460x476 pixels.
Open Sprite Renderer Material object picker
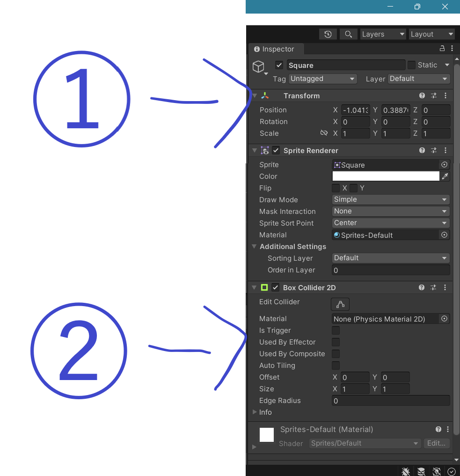click(444, 234)
